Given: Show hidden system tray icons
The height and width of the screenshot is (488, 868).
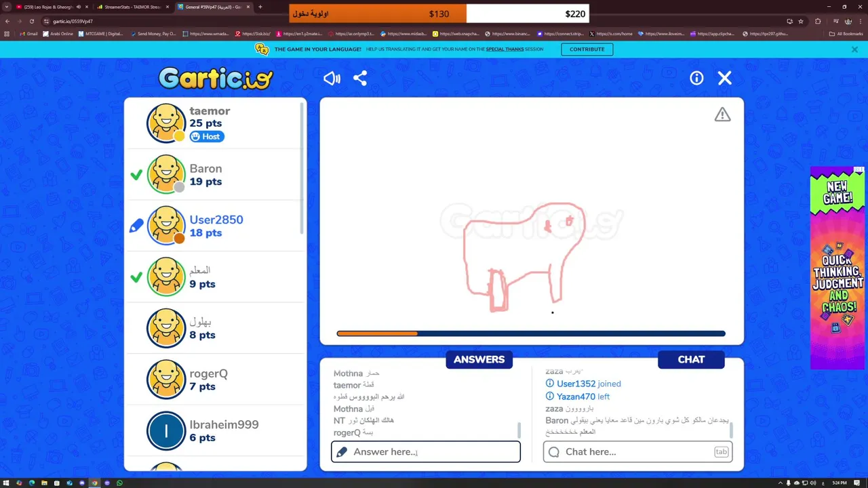Looking at the screenshot, I should click(x=780, y=483).
